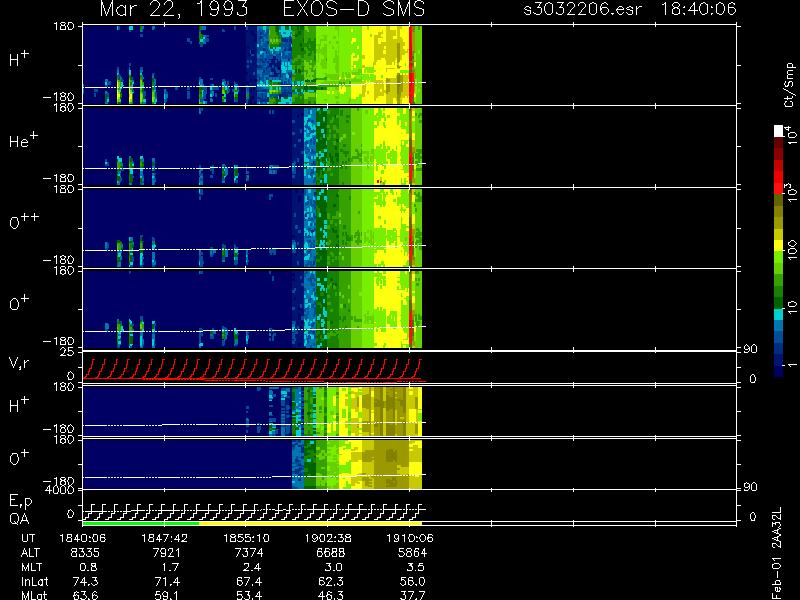Click the "MLT" row label
Screen dimensions: 800x600
coord(32,567)
